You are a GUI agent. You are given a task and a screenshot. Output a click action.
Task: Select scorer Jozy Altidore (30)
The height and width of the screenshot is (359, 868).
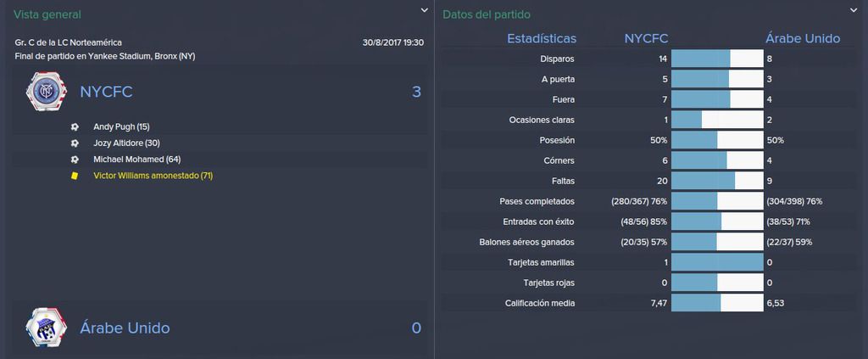click(x=127, y=143)
